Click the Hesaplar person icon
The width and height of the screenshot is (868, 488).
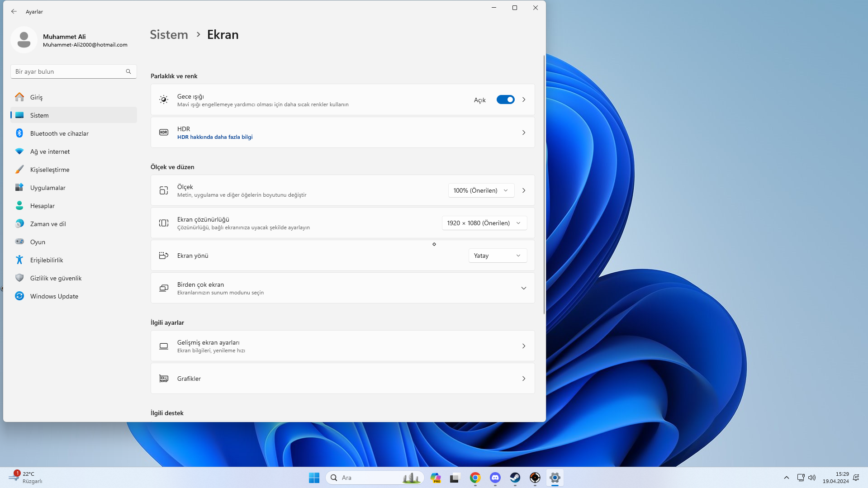(x=19, y=205)
